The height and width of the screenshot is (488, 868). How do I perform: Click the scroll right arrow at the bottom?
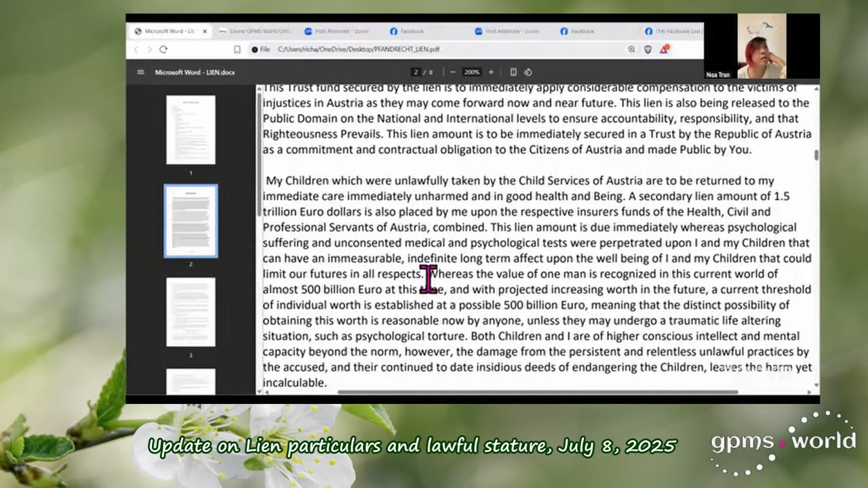click(x=809, y=392)
